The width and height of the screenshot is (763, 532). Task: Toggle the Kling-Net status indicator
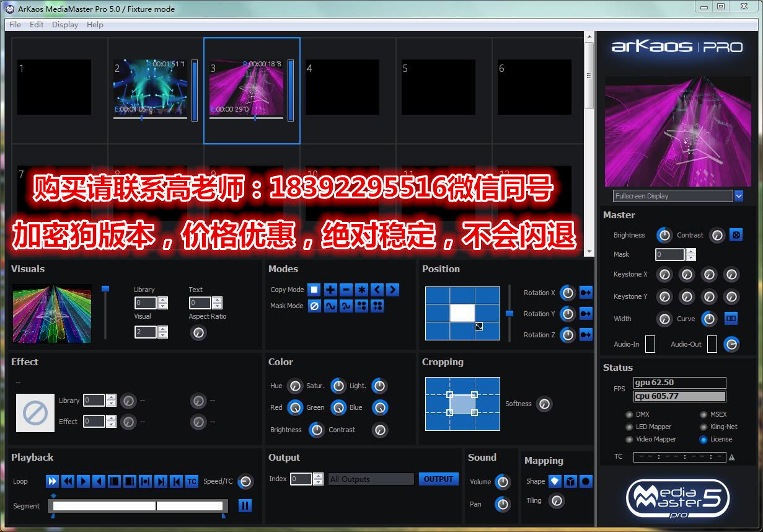pos(703,427)
